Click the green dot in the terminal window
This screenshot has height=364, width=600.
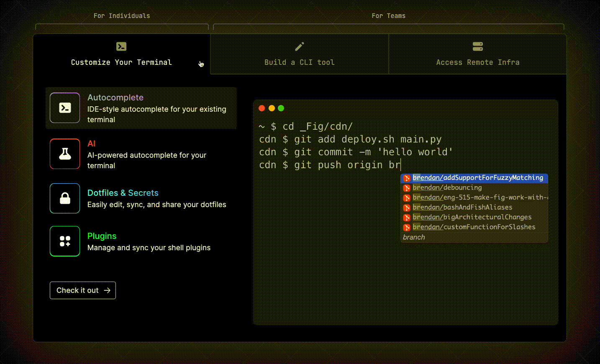point(281,108)
